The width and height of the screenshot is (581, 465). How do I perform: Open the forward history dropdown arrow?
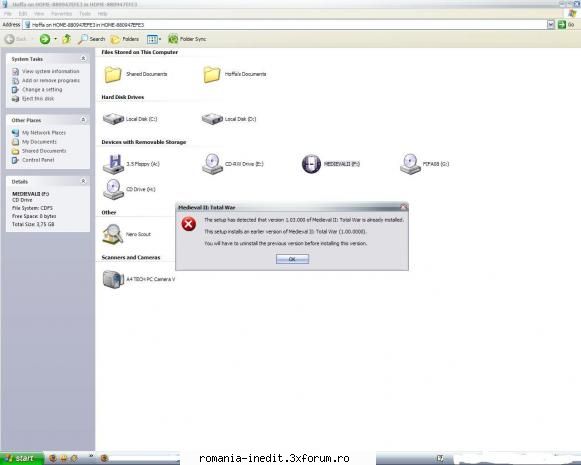[x=56, y=39]
